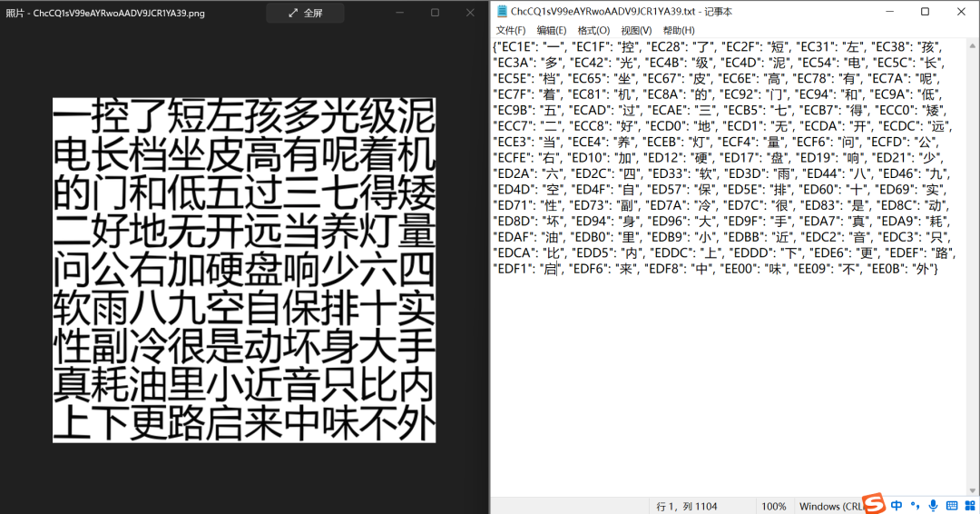The image size is (980, 514).
Task: Open the 编辑(E) menu in Notepad
Action: 552,30
